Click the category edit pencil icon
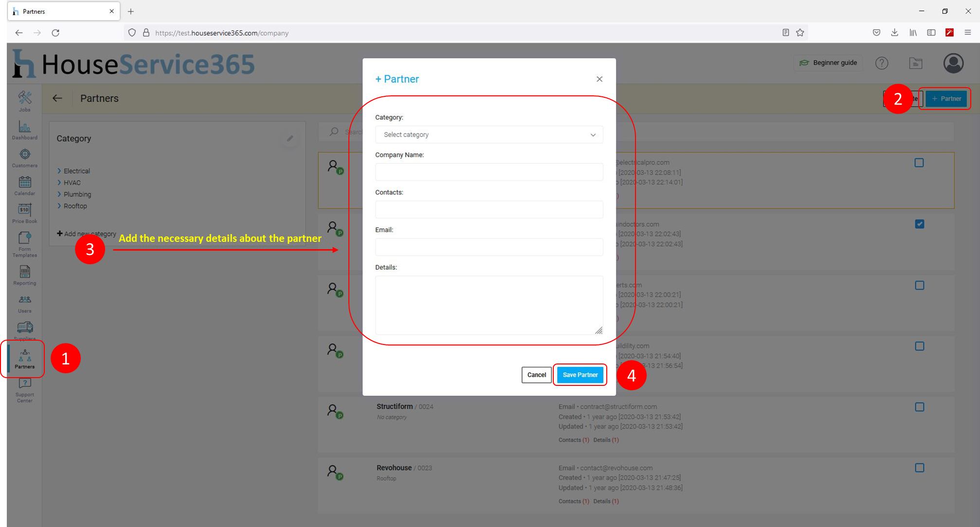 click(290, 139)
